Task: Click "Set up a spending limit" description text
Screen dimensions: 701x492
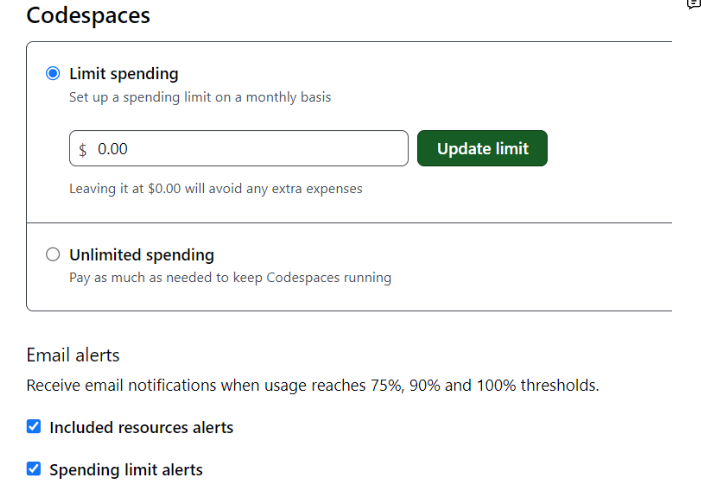Action: coord(199,98)
